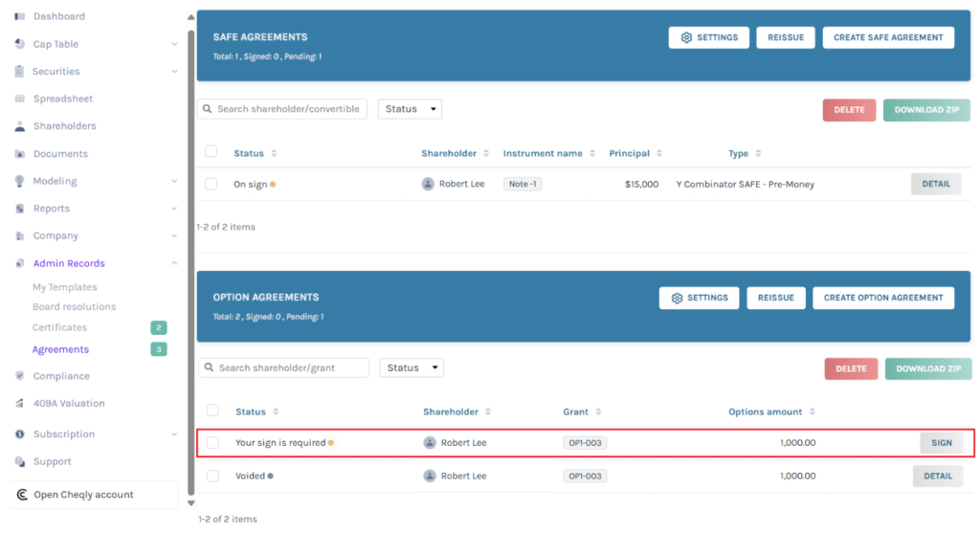This screenshot has height=534, width=980.
Task: Click Create SAFE Agreement button
Action: click(x=888, y=37)
